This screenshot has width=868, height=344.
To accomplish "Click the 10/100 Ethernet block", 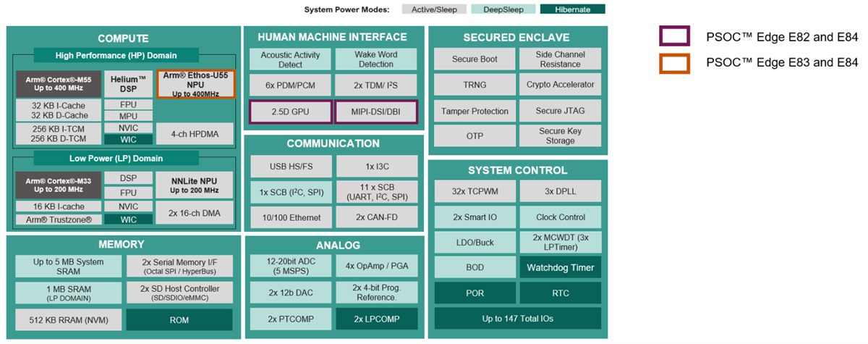I will (290, 217).
